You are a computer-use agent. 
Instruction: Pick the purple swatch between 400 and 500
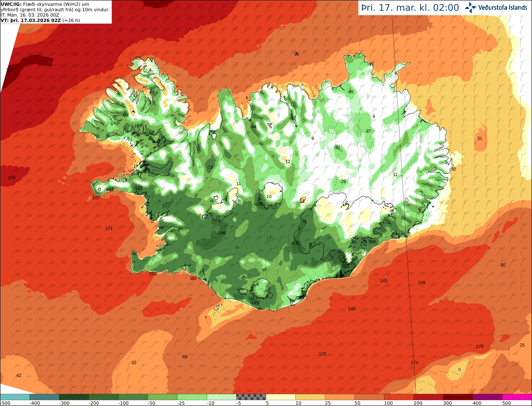coord(487,397)
